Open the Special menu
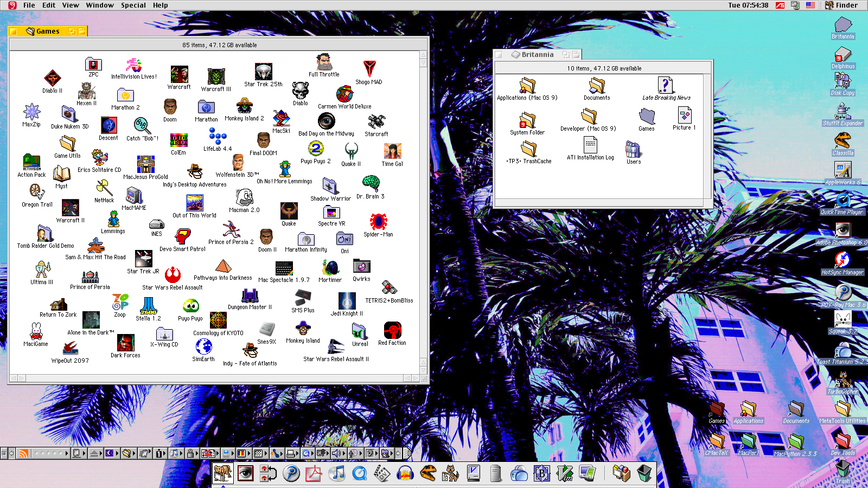Viewport: 868px width, 488px height. point(133,5)
